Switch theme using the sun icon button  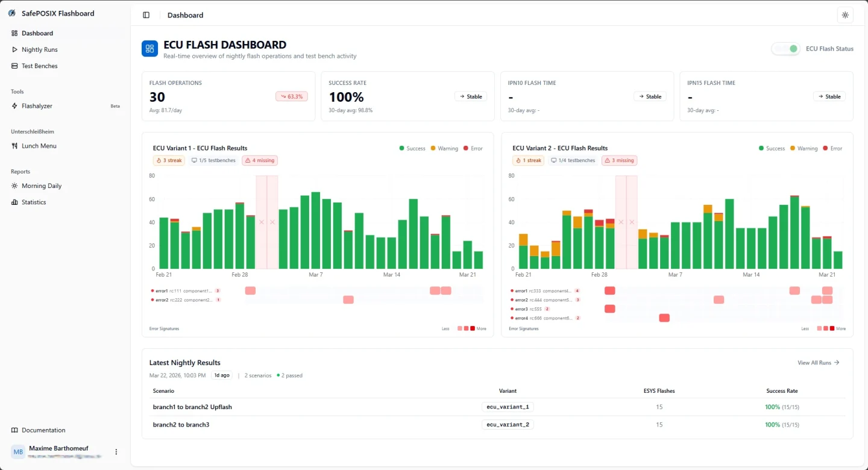pyautogui.click(x=845, y=15)
